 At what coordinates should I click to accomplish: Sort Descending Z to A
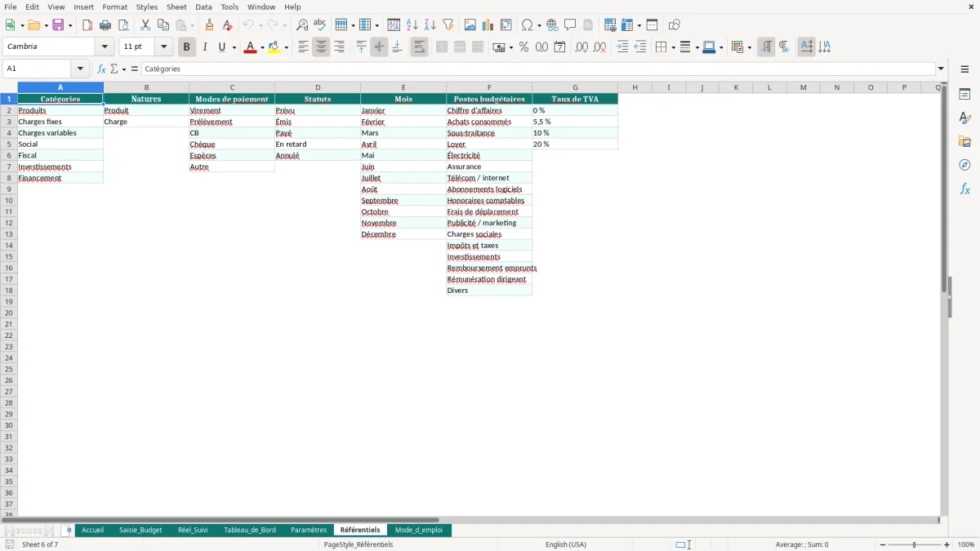click(430, 25)
